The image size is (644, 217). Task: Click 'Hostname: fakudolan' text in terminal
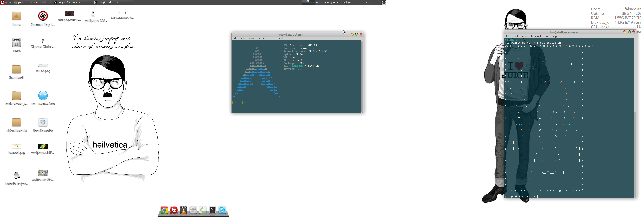[298, 48]
